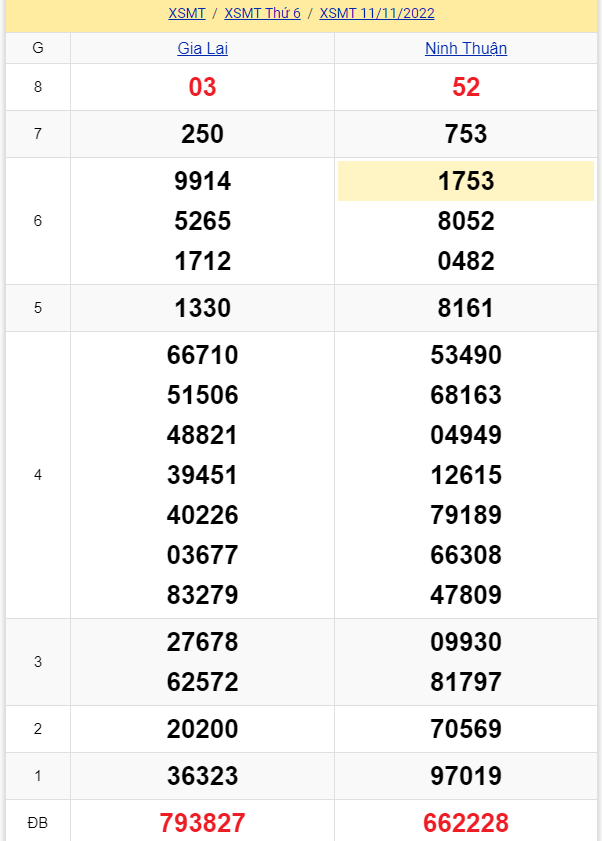This screenshot has width=602, height=841.
Task: Click the number 70569 in second prize row
Action: 466,729
